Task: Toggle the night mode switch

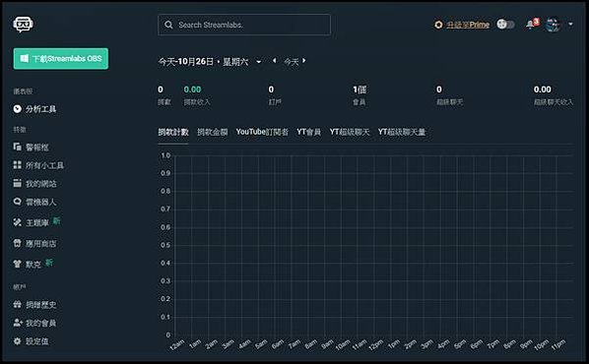Action: 505,25
